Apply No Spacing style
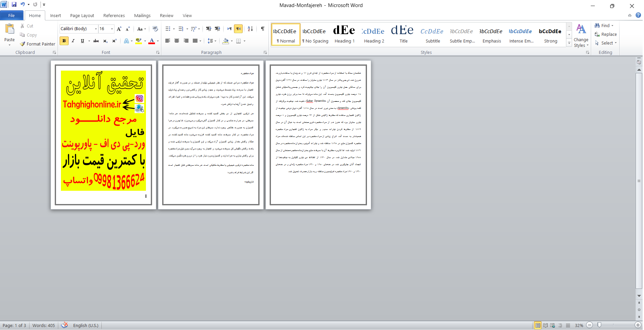The height and width of the screenshot is (330, 644). (x=315, y=34)
